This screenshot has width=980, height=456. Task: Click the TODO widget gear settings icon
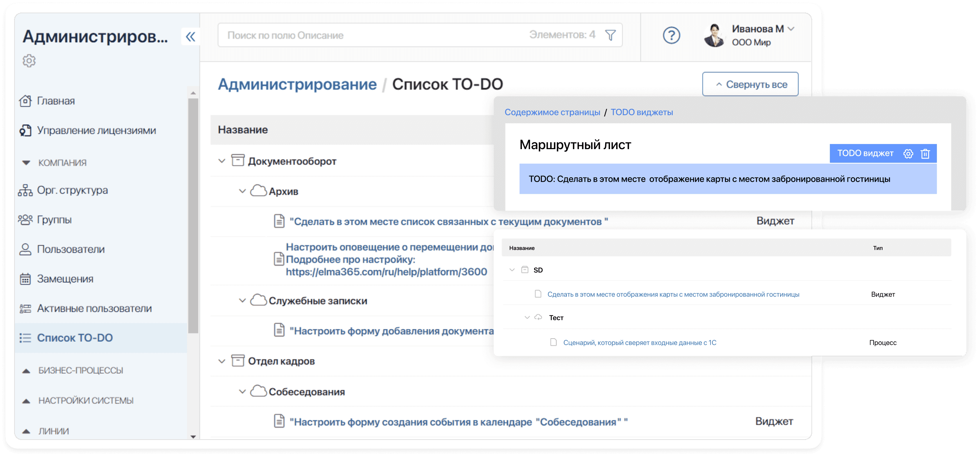tap(908, 154)
